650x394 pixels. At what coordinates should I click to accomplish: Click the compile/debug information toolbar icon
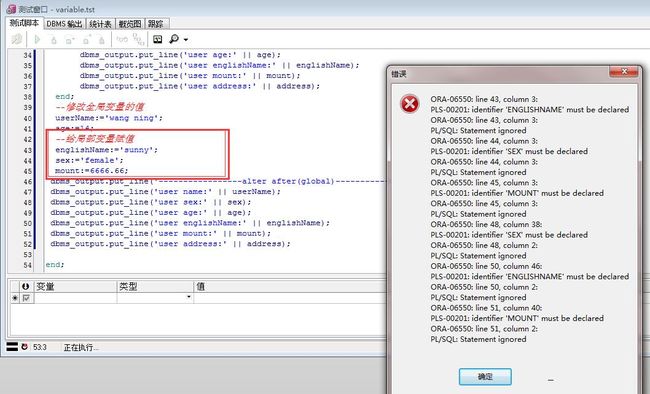tap(17, 39)
